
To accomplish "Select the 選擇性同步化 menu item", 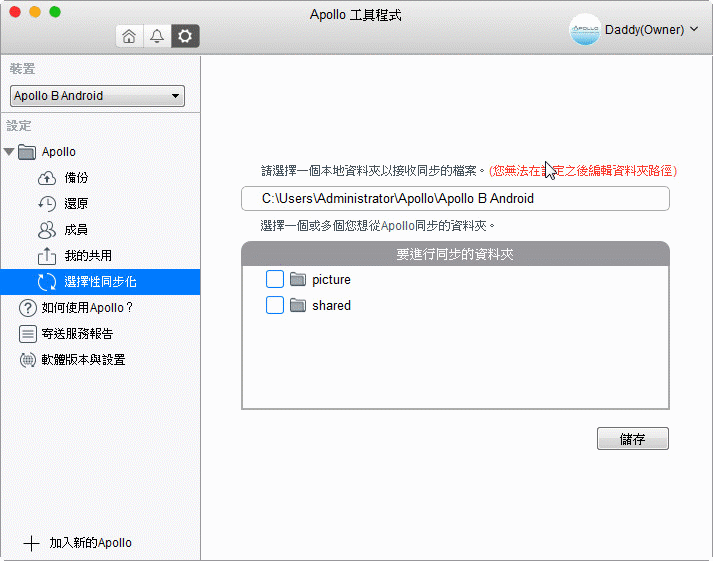I will (100, 282).
